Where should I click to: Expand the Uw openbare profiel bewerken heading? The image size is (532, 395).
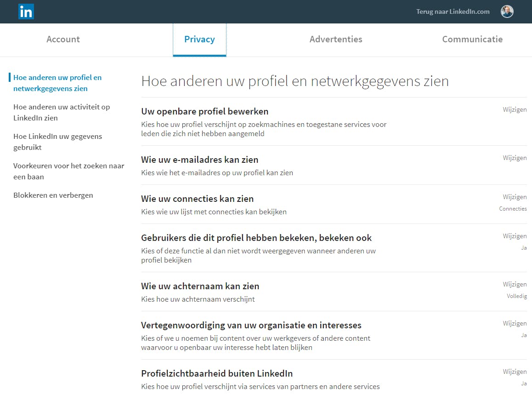pyautogui.click(x=204, y=111)
